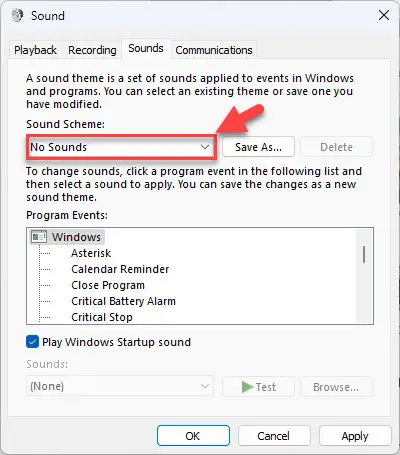Click the green play icon on Test
Image resolution: width=400 pixels, height=455 pixels.
[x=247, y=387]
